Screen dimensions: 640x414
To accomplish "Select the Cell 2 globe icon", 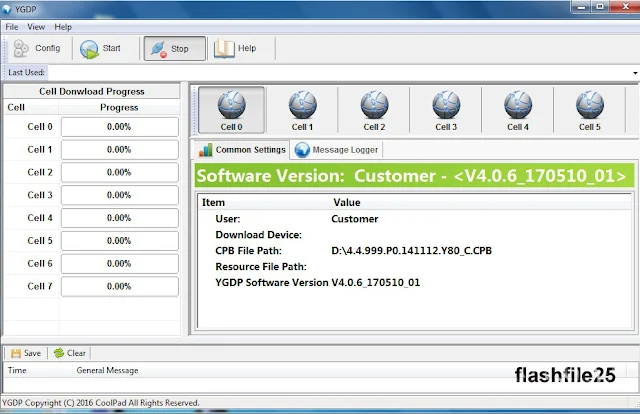I will 374,105.
